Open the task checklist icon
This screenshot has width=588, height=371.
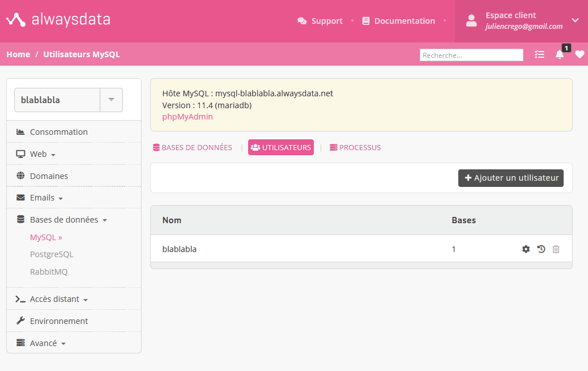[x=539, y=55]
